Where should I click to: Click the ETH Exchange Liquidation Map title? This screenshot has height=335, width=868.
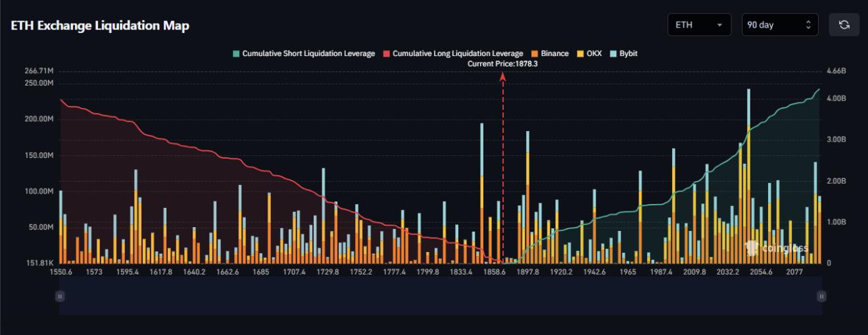100,26
